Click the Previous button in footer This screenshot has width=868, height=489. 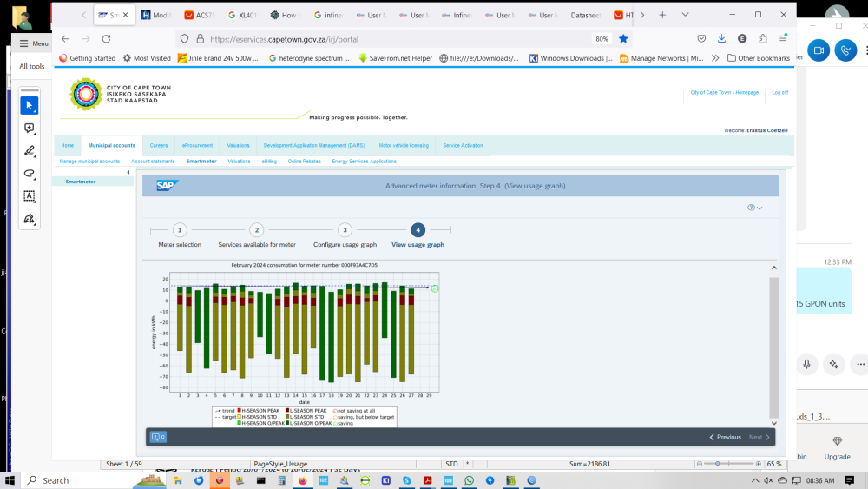pyautogui.click(x=725, y=437)
